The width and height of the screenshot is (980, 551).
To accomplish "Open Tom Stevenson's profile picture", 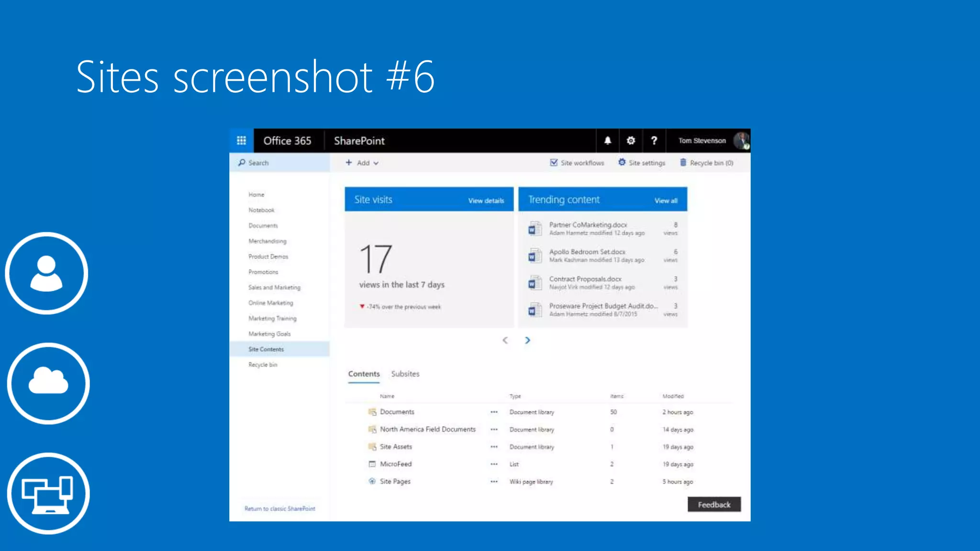I will pos(741,141).
